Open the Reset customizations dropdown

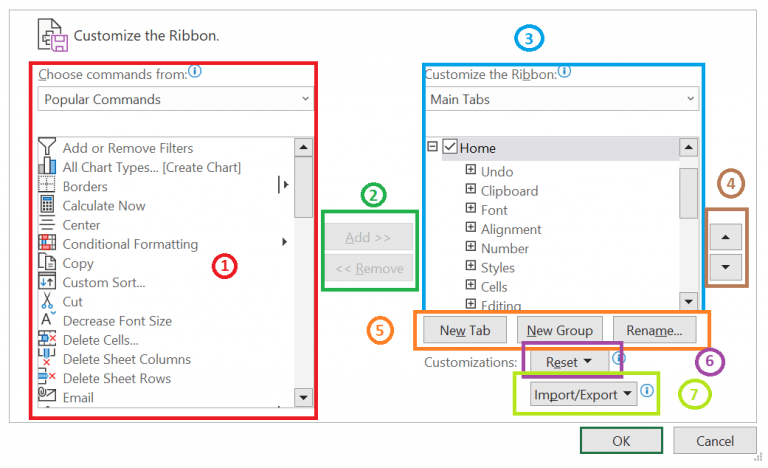click(x=569, y=362)
